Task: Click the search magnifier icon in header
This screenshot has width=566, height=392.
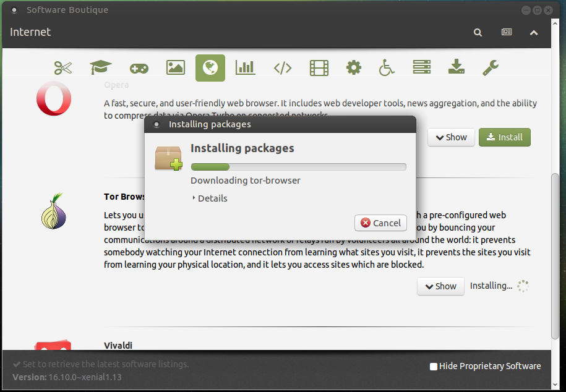Action: tap(478, 33)
